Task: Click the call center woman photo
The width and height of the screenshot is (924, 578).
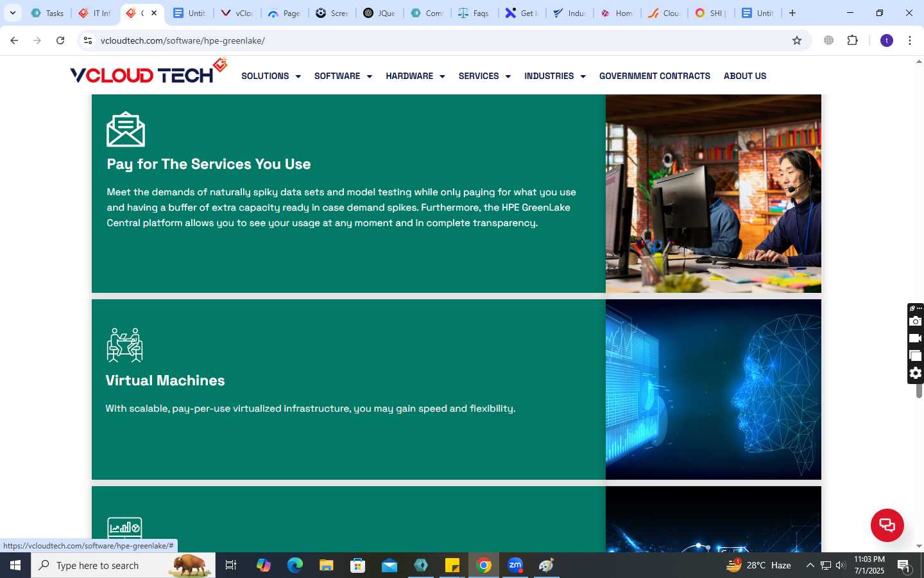Action: coord(714,193)
